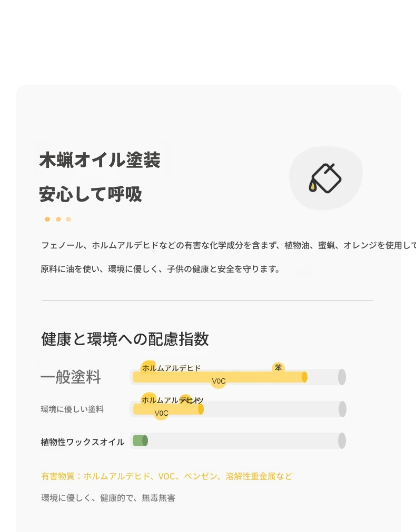Click the yellow 有害物質 text line
The height and width of the screenshot is (532, 416).
click(166, 476)
